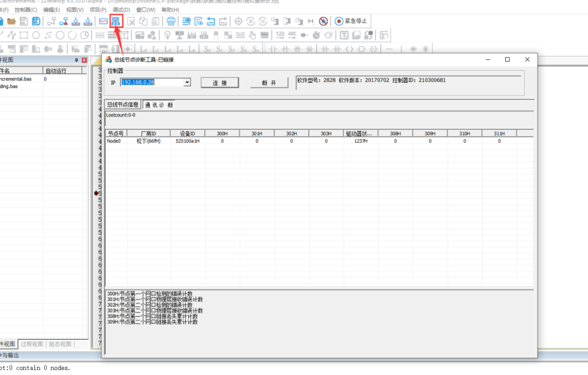Click the disconnect controller icon

coord(64,21)
